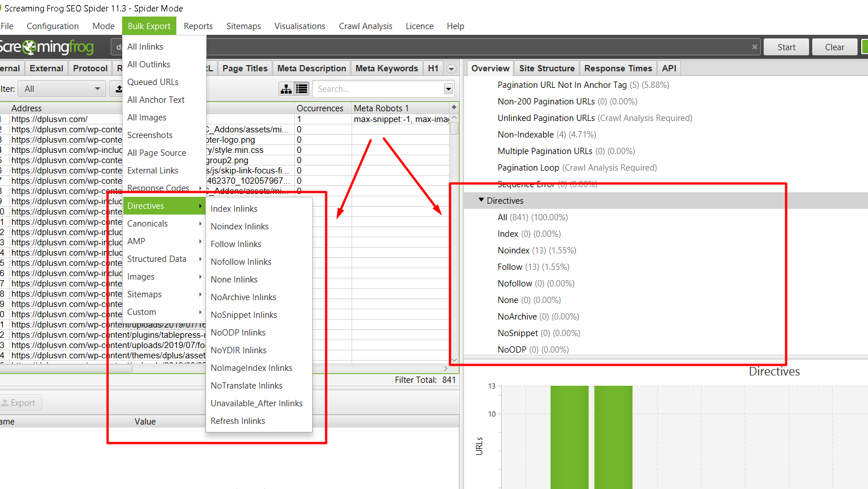Open the Mode menu
Screen dimensions: 868x489
pos(103,26)
